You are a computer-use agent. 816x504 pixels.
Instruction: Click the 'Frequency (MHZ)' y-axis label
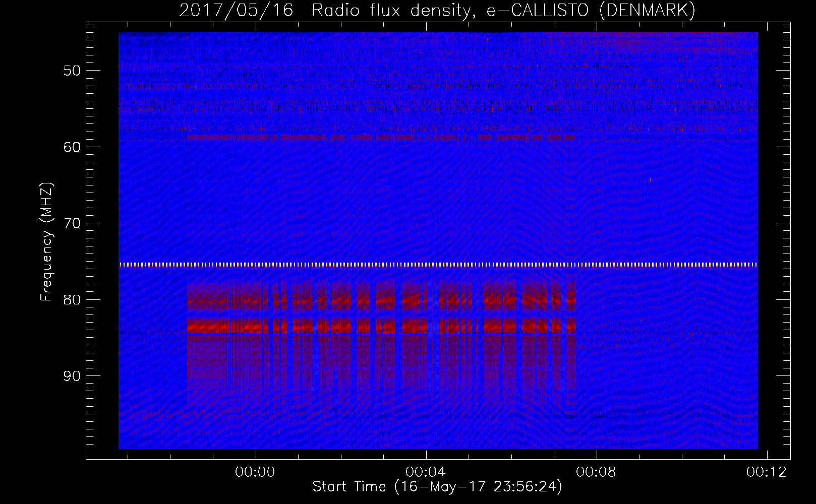pos(46,242)
